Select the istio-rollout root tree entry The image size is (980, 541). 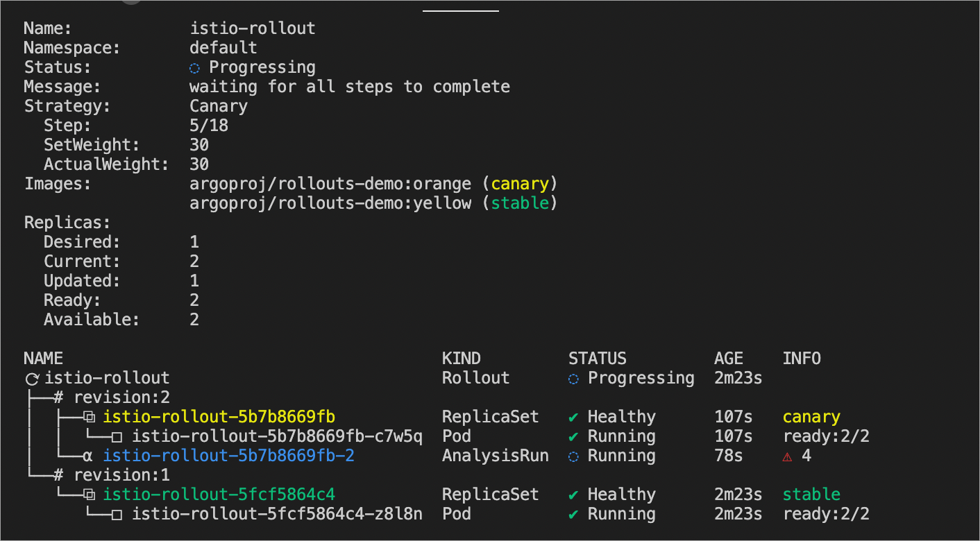[x=107, y=379]
